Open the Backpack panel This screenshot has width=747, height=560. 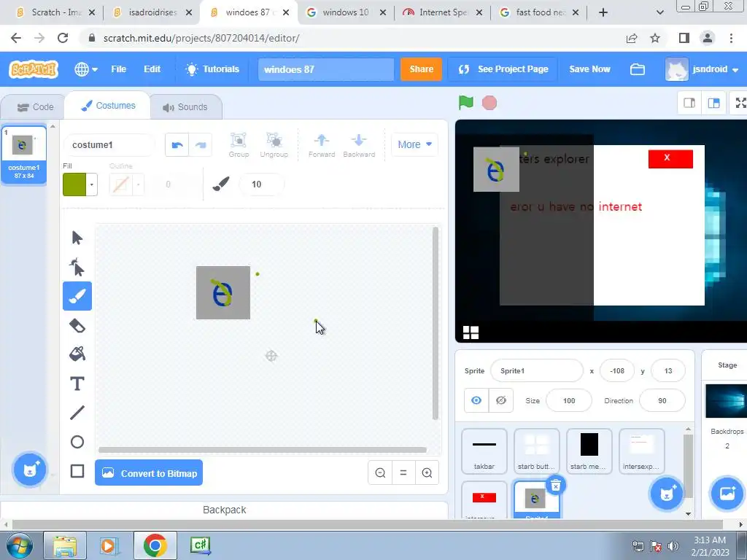[225, 510]
